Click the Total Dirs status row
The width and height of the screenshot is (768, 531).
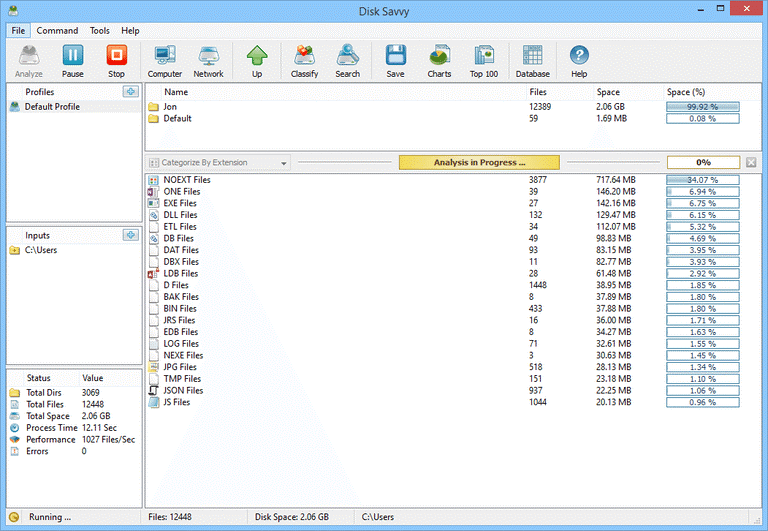pos(74,392)
